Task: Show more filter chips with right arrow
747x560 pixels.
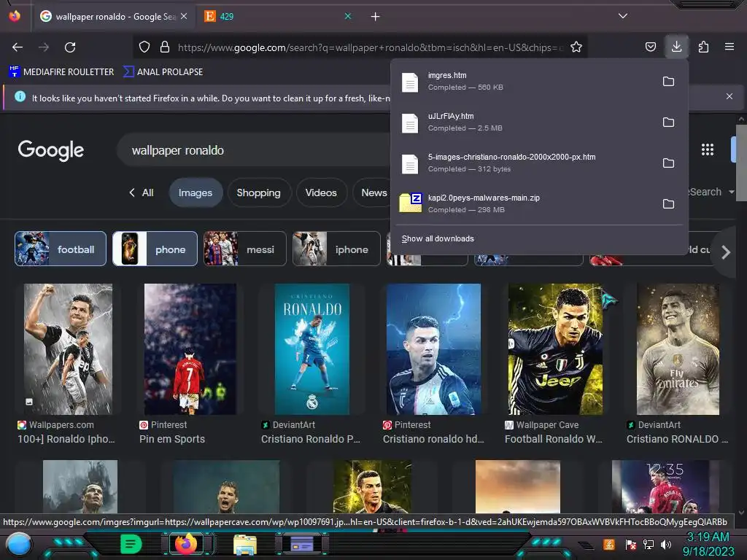Action: (726, 252)
